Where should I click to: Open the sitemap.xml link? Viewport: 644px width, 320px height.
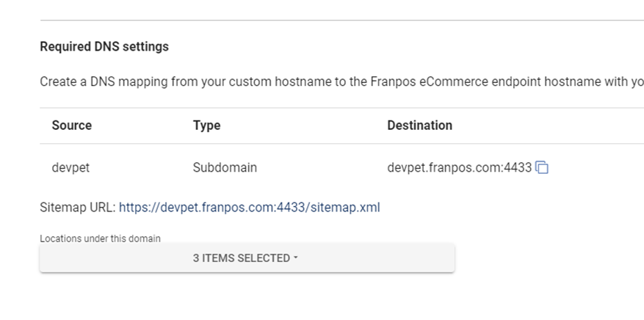250,207
